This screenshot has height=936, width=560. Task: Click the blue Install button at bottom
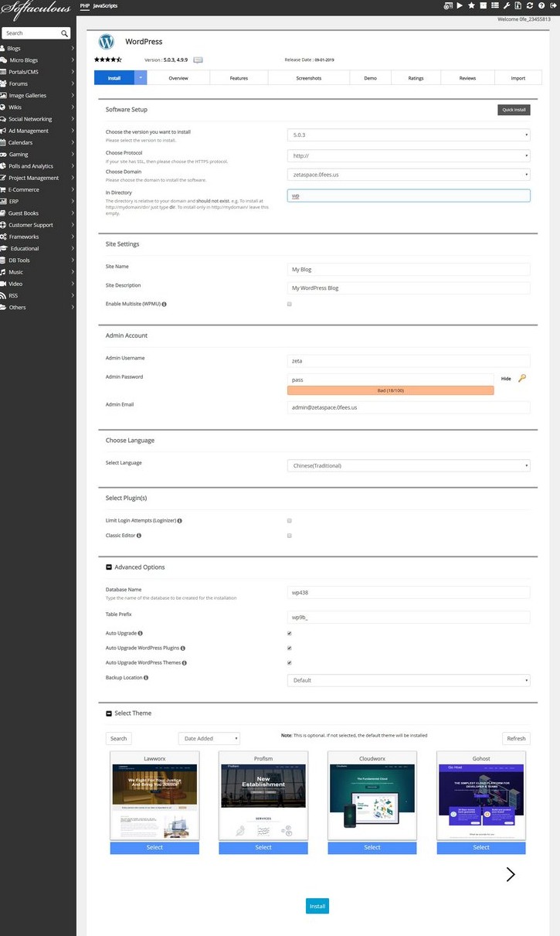(x=317, y=906)
